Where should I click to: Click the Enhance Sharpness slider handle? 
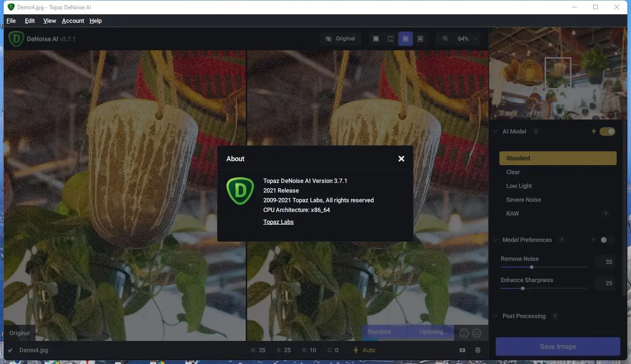(523, 288)
